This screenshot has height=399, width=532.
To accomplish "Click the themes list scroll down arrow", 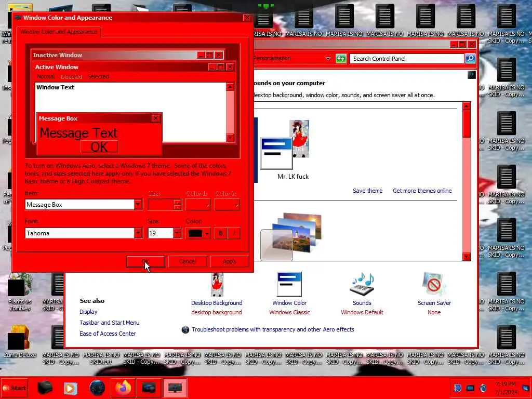I will click(x=467, y=257).
